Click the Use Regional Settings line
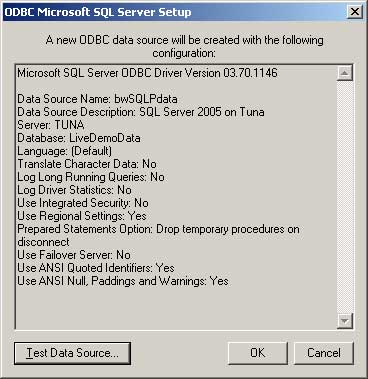The width and height of the screenshot is (368, 379). coord(82,216)
